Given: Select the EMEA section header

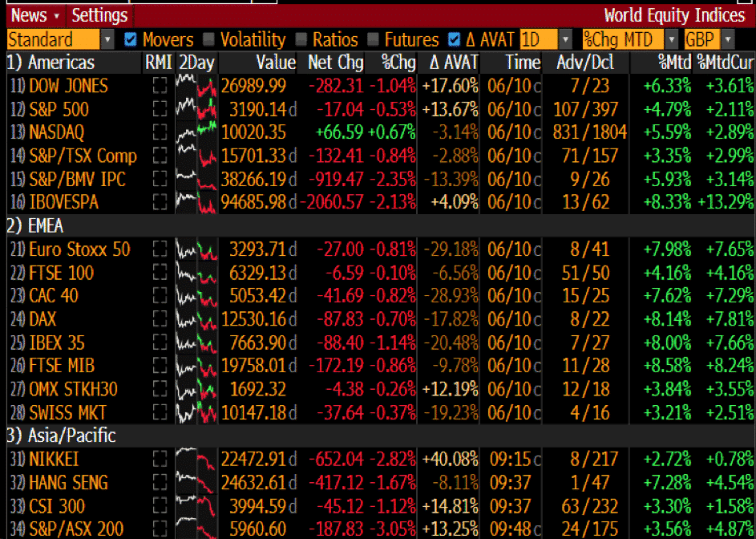Looking at the screenshot, I should coord(34,226).
